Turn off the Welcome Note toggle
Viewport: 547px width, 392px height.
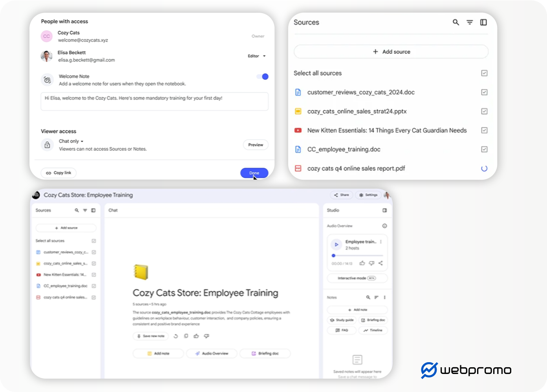click(x=262, y=77)
